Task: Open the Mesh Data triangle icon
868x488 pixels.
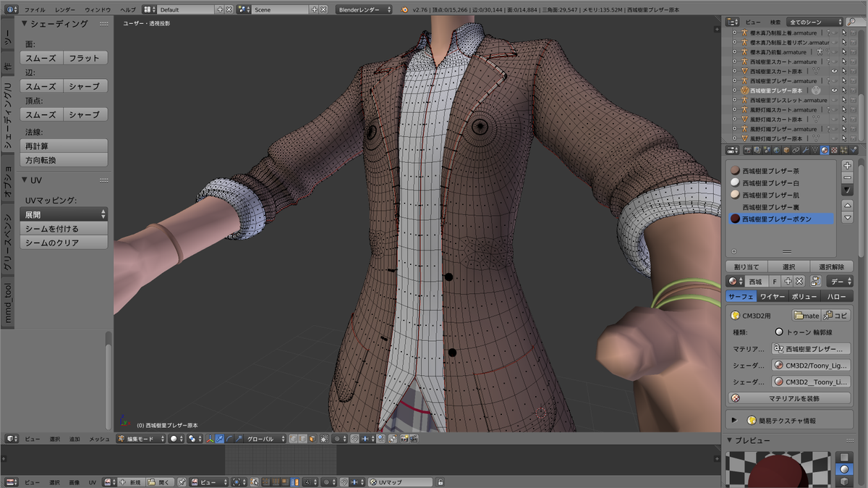Action: tap(815, 150)
